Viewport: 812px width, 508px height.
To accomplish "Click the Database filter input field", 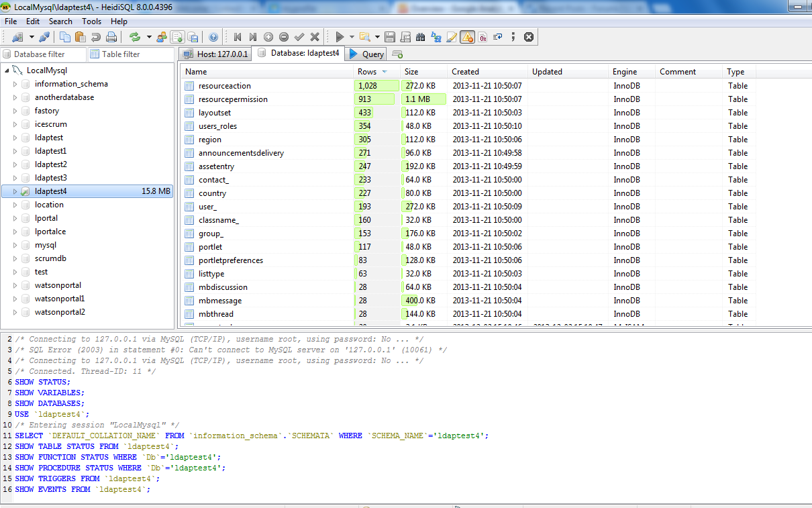I will point(44,54).
